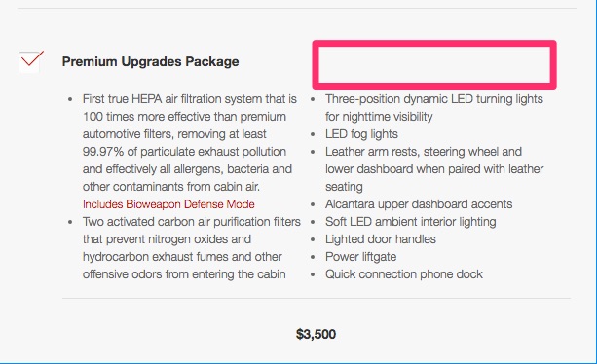
Task: Select the $3,500 price text
Action: (316, 335)
